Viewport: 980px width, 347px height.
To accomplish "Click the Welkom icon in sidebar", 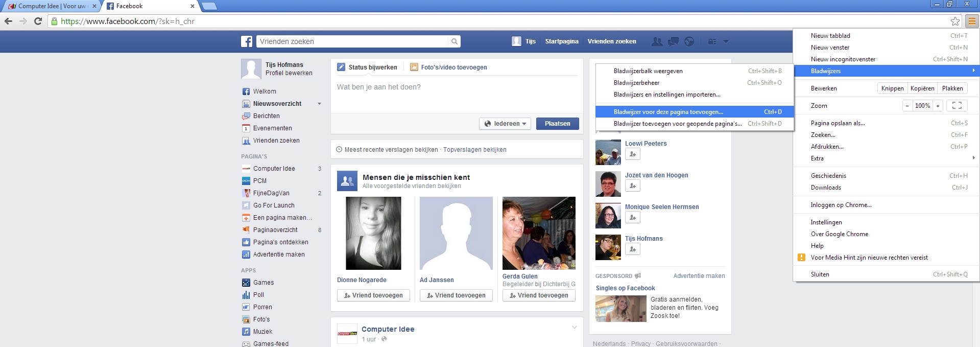I will tap(246, 91).
